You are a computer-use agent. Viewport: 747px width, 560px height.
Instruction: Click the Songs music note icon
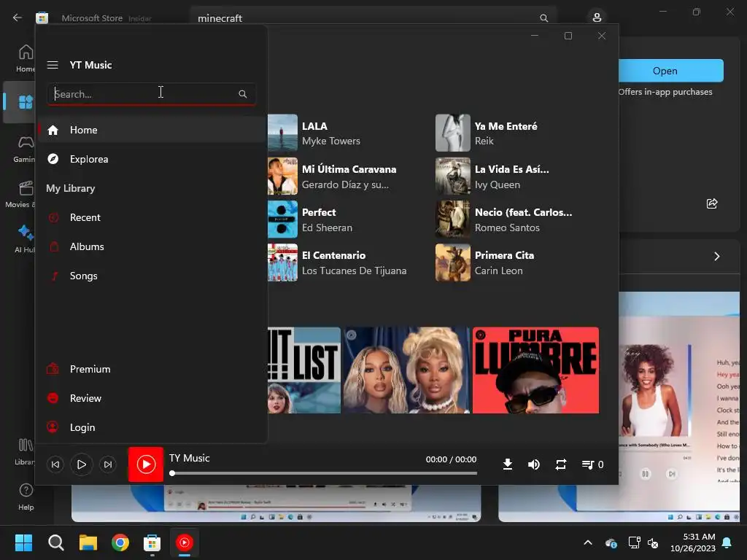tap(54, 276)
